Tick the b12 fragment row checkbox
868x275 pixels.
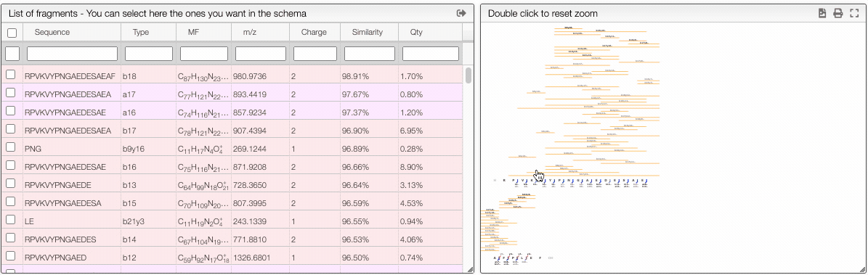[x=10, y=255]
